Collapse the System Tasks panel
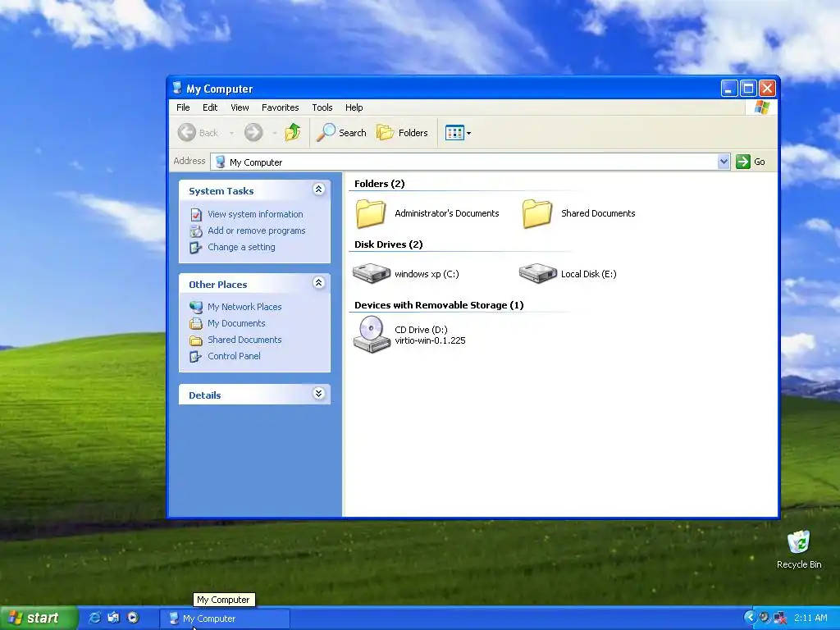Screen dimensions: 840x630 click(319, 189)
